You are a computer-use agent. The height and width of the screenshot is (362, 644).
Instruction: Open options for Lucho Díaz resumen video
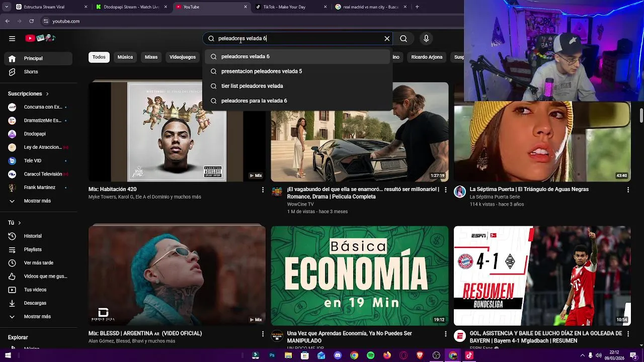(x=628, y=333)
